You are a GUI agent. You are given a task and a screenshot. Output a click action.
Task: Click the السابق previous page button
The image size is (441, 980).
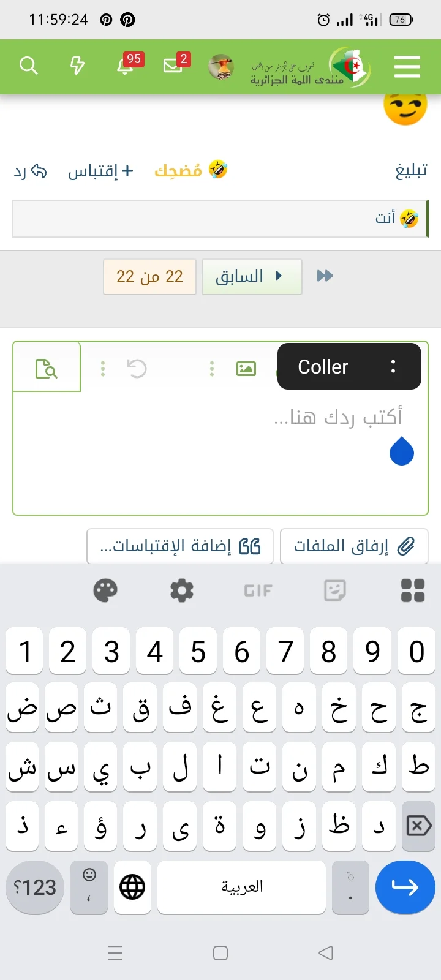click(252, 276)
